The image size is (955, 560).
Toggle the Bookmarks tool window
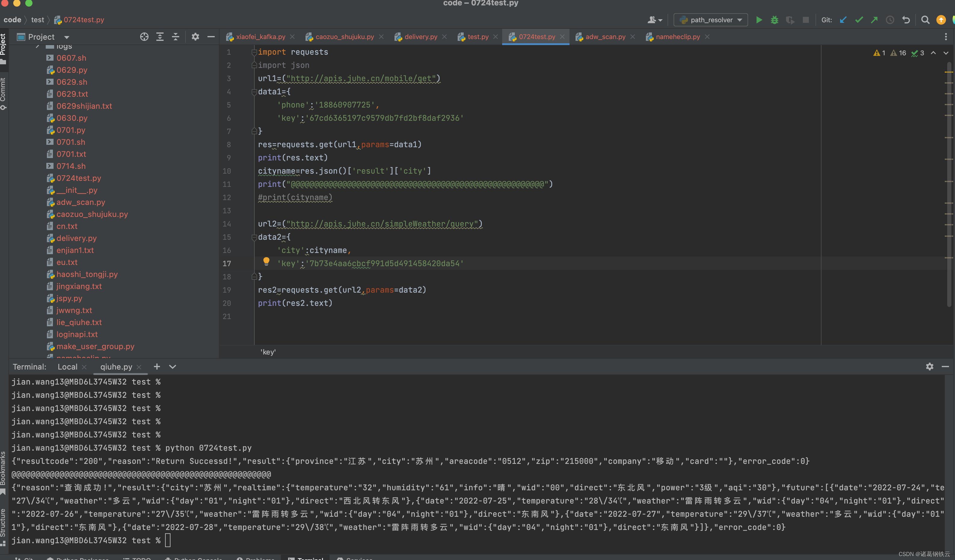pos(3,471)
